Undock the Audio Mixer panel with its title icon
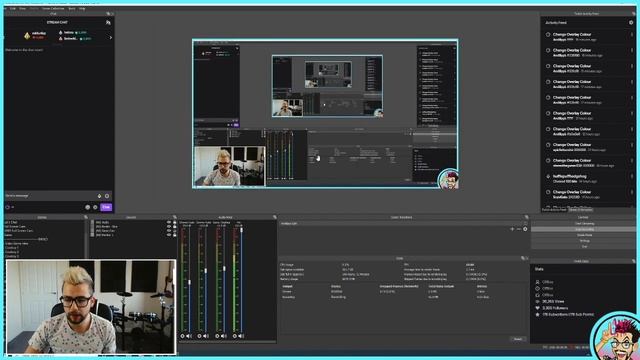The image size is (640, 360). [x=275, y=217]
